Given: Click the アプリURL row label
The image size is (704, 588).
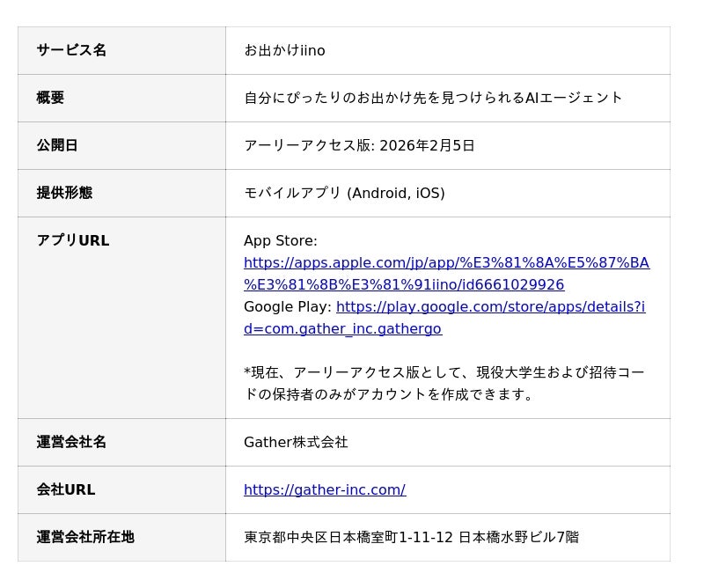Looking at the screenshot, I should coord(73,241).
